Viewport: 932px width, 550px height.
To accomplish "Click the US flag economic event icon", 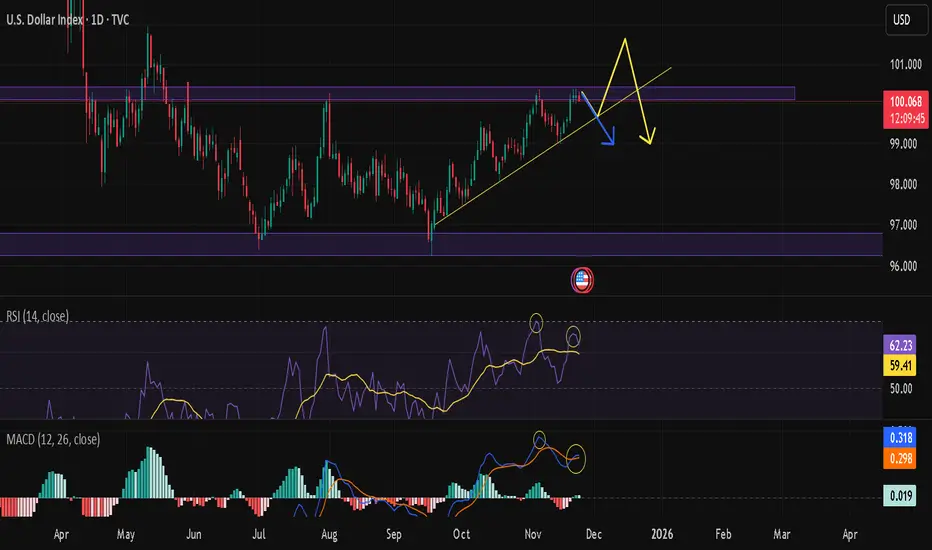I will click(582, 280).
